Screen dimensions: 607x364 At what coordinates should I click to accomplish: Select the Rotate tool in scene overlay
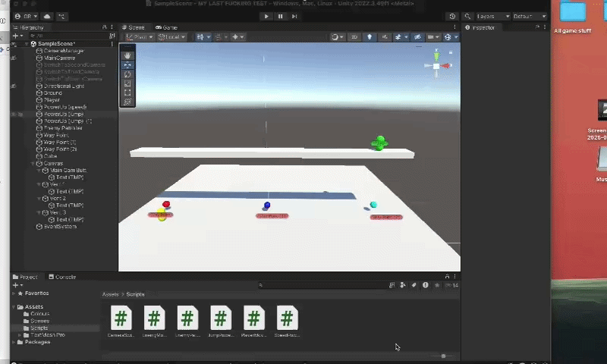(x=127, y=74)
